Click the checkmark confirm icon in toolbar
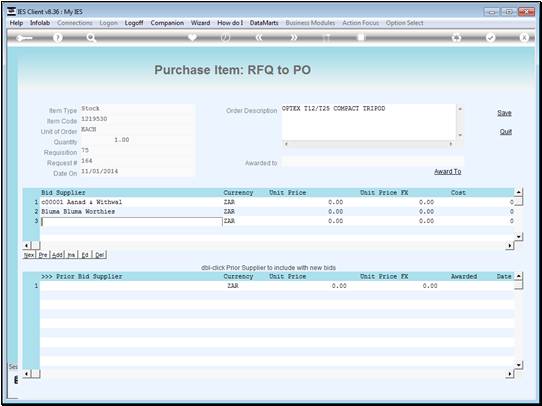 490,38
